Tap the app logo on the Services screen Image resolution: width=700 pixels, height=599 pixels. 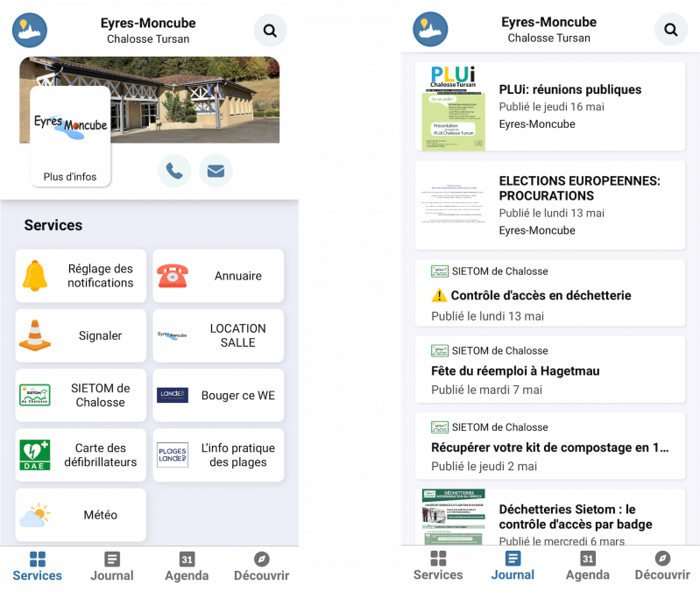pos(30,31)
